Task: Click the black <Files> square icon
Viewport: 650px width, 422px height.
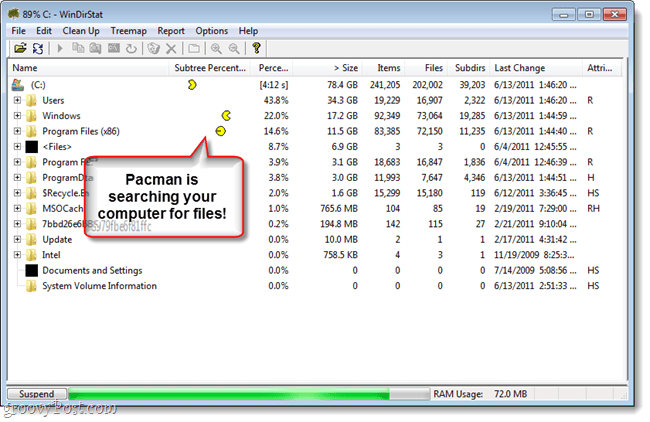Action: 32,147
